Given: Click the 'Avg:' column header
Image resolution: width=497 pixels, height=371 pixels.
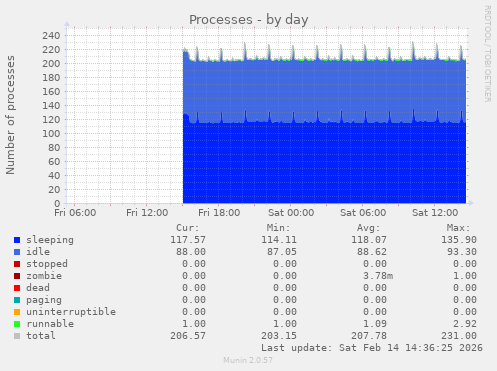Looking at the screenshot, I should (x=368, y=228).
